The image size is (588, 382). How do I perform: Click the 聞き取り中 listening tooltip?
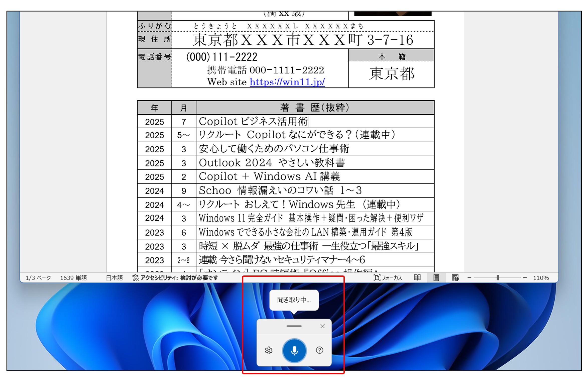point(294,300)
